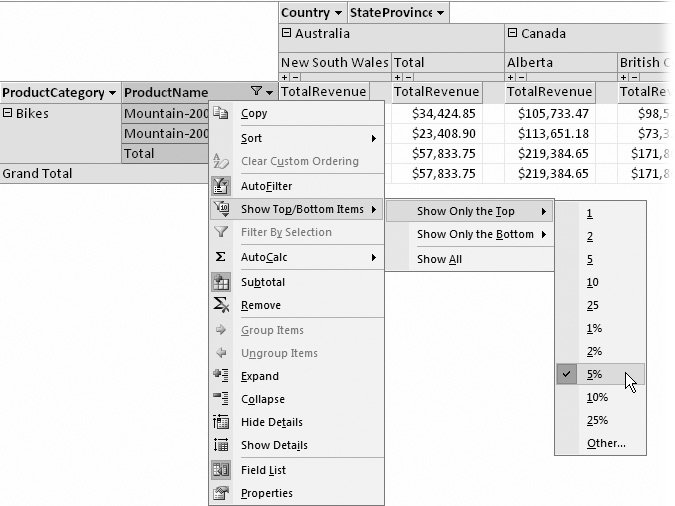Image resolution: width=675 pixels, height=506 pixels.
Task: Open Properties from the menu
Action: 297,493
